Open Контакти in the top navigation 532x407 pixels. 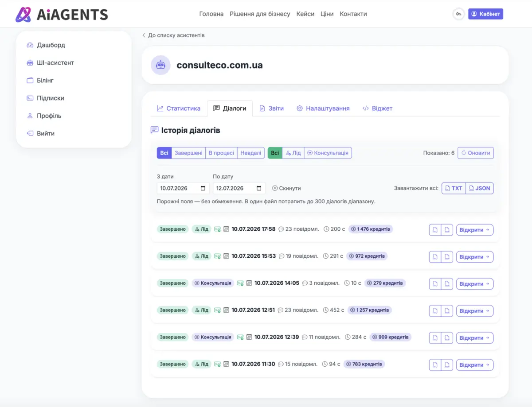353,14
